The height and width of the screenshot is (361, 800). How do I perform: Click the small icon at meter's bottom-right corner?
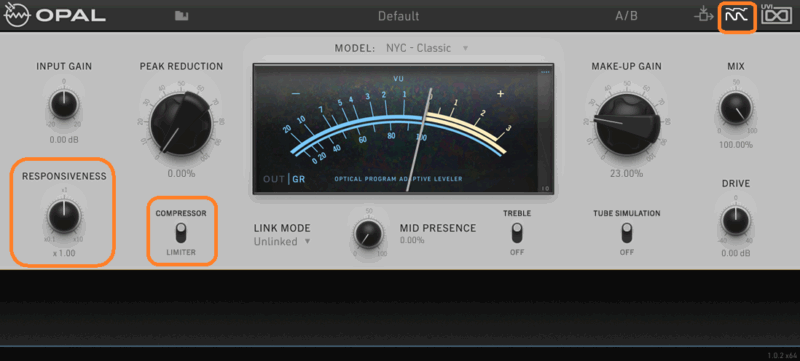click(545, 189)
